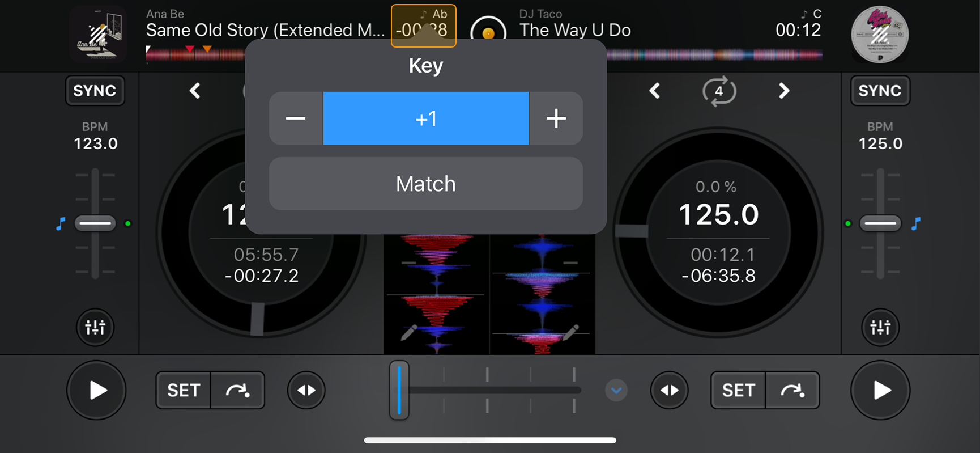The height and width of the screenshot is (453, 980).
Task: Toggle SYNC on the right deck
Action: [880, 91]
